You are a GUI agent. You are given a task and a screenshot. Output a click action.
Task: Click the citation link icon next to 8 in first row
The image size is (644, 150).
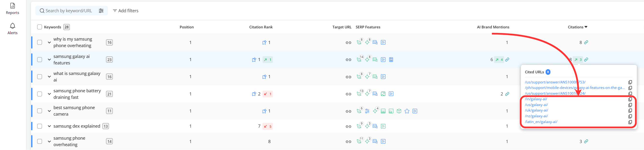tap(586, 42)
